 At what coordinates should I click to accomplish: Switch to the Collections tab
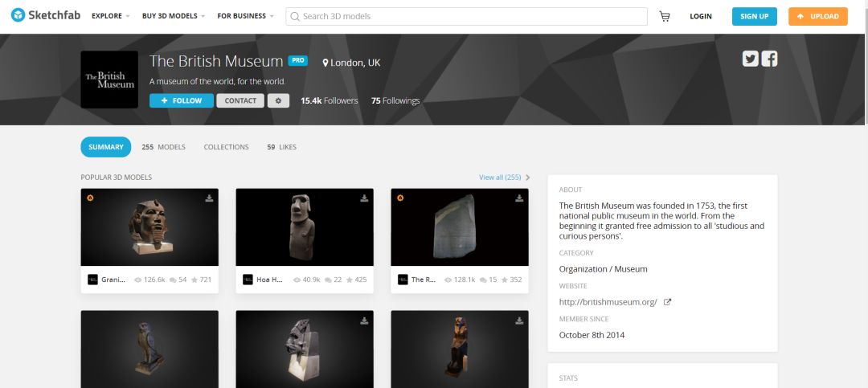point(226,147)
